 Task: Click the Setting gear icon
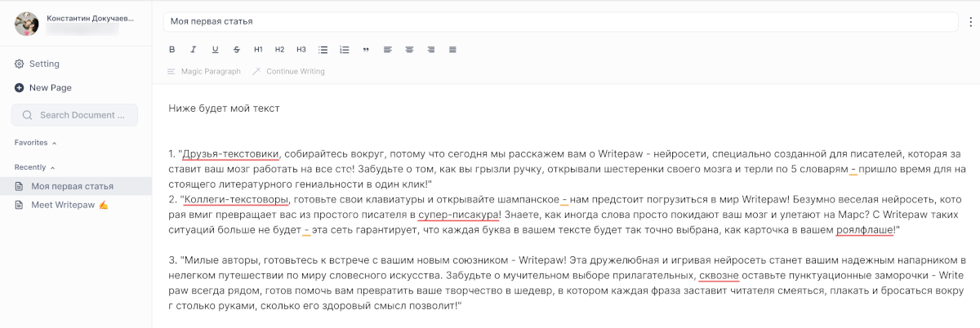coord(19,64)
